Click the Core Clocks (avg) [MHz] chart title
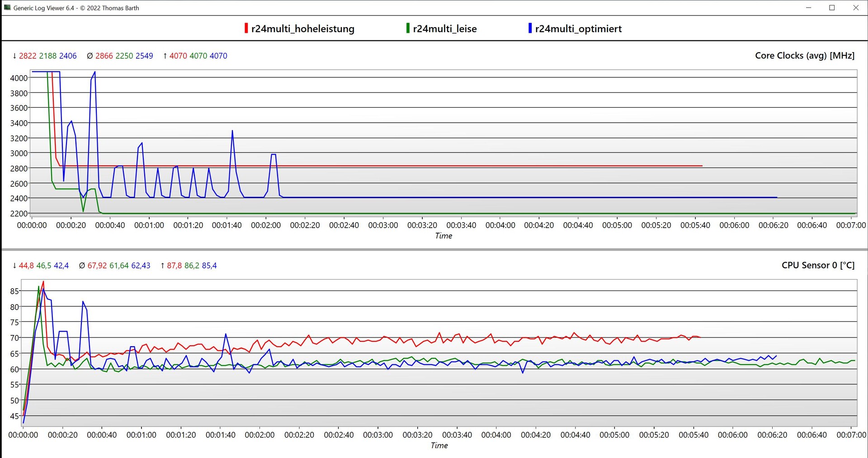The height and width of the screenshot is (458, 868). click(x=805, y=56)
